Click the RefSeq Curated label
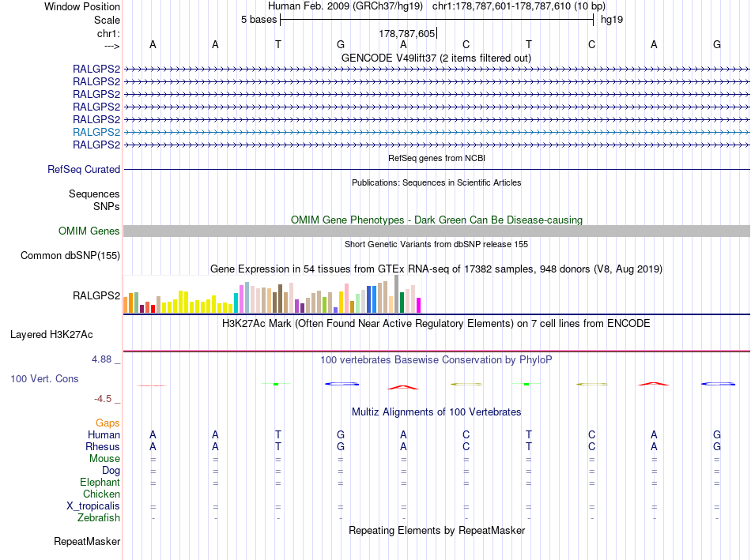The height and width of the screenshot is (560, 751). coord(84,170)
